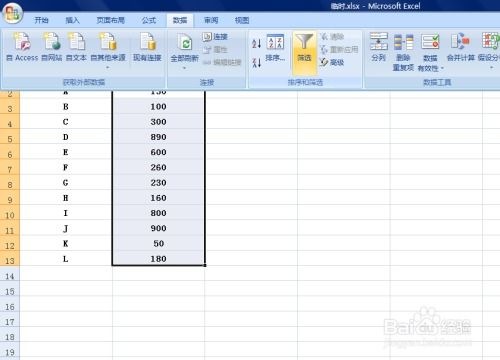Switch to the 公式 Formulas tab
The image size is (500, 360).
[149, 20]
